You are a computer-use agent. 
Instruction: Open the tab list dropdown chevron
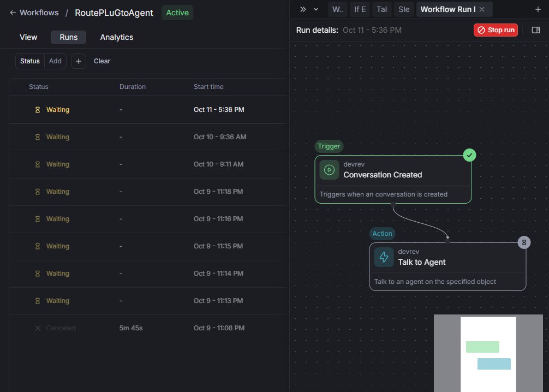click(315, 9)
